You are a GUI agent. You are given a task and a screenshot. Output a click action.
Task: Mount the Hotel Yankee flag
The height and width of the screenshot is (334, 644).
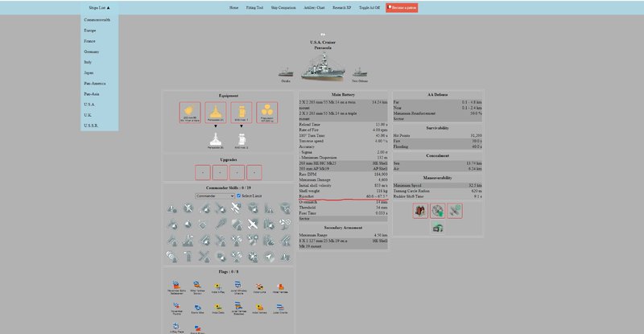point(280,287)
